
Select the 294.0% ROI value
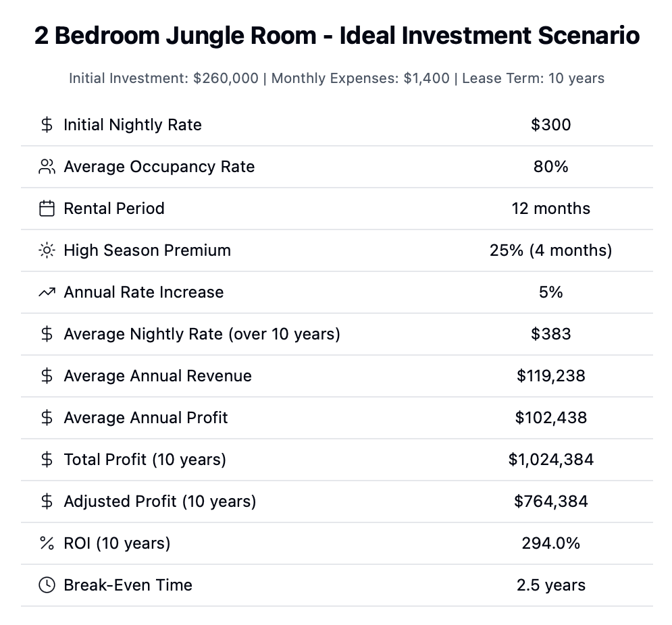pyautogui.click(x=550, y=543)
